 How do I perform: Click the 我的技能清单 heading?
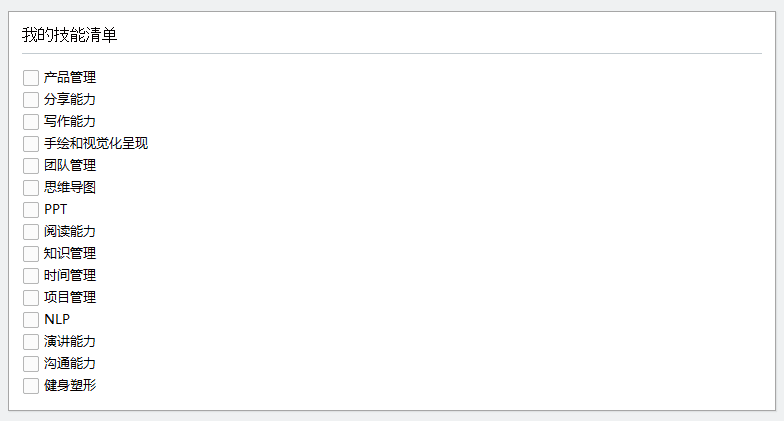[x=70, y=35]
